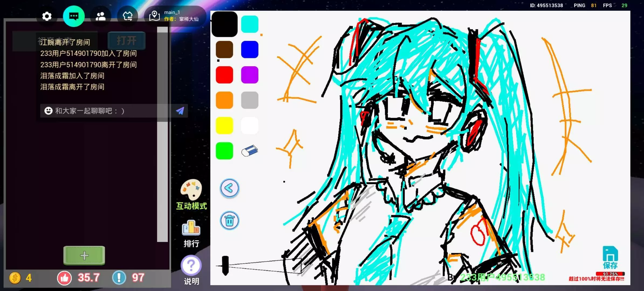Send chat message with paper plane
The width and height of the screenshot is (644, 291).
180,111
